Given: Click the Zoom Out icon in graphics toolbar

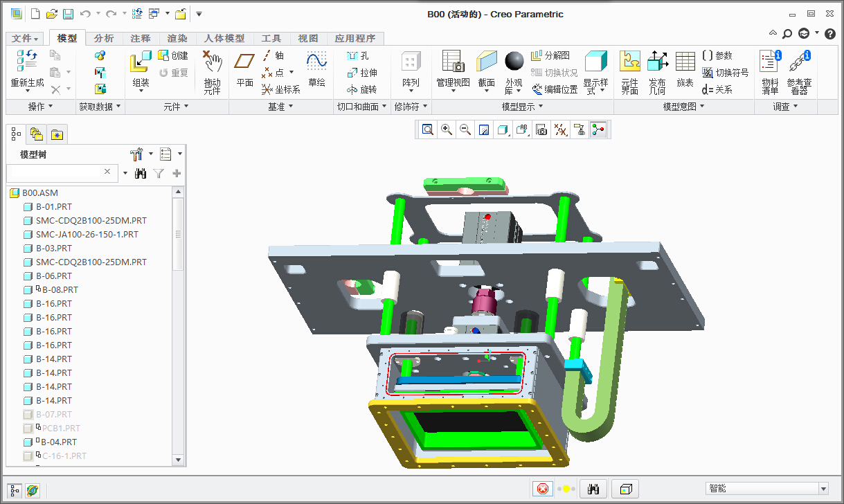Looking at the screenshot, I should [465, 129].
